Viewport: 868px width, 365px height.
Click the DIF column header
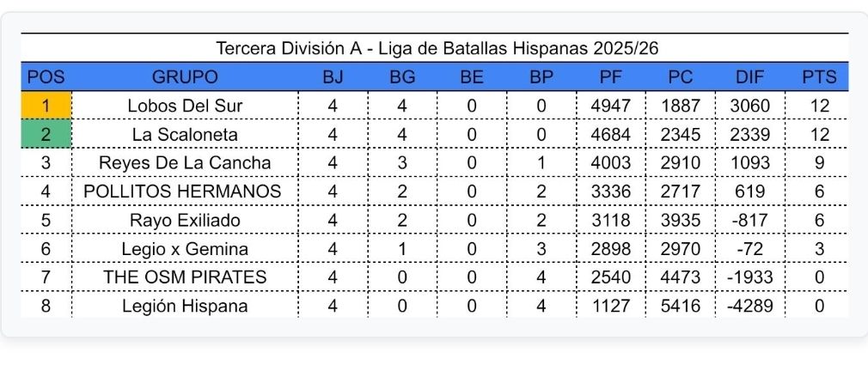(x=749, y=76)
